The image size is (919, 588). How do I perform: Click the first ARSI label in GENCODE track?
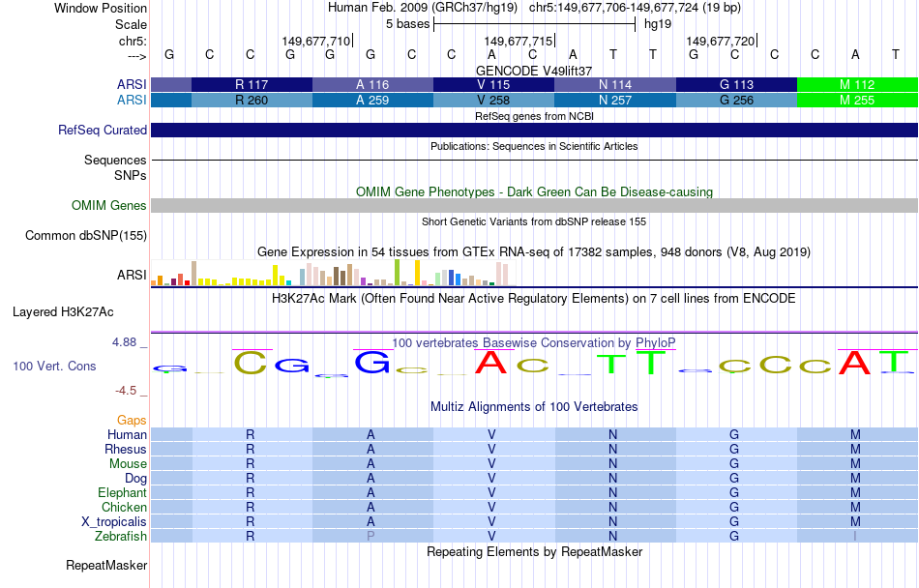click(132, 84)
